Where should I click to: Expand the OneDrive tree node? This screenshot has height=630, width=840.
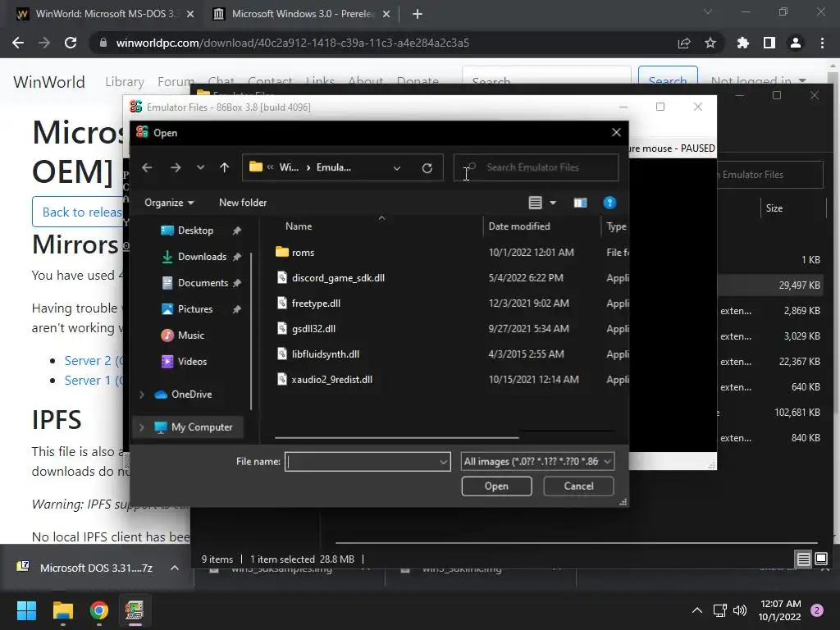141,395
